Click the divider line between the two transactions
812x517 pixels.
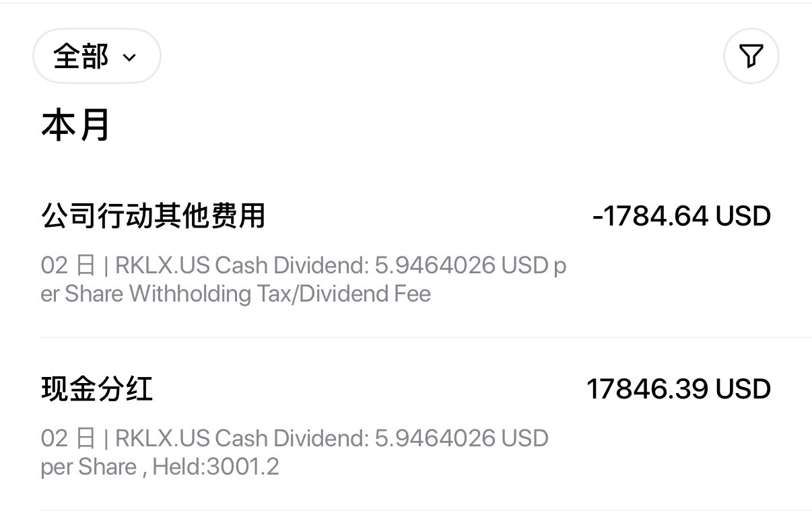(426, 338)
